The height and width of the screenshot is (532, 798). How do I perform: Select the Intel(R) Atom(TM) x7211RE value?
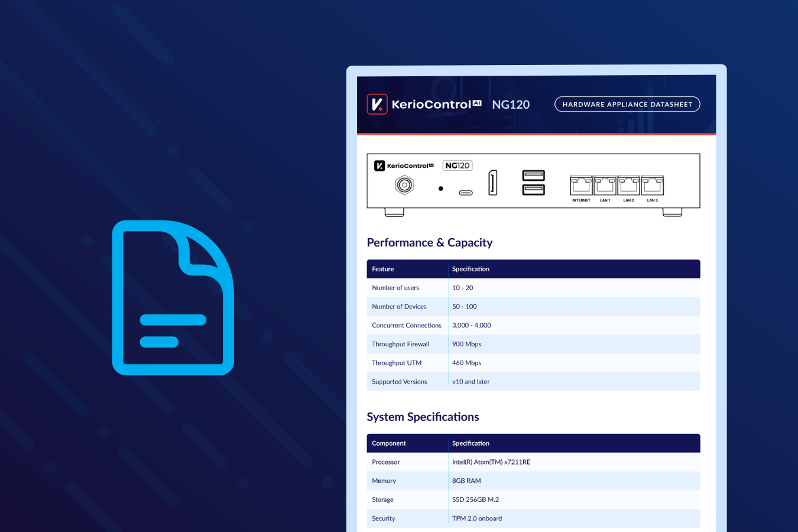pos(491,462)
